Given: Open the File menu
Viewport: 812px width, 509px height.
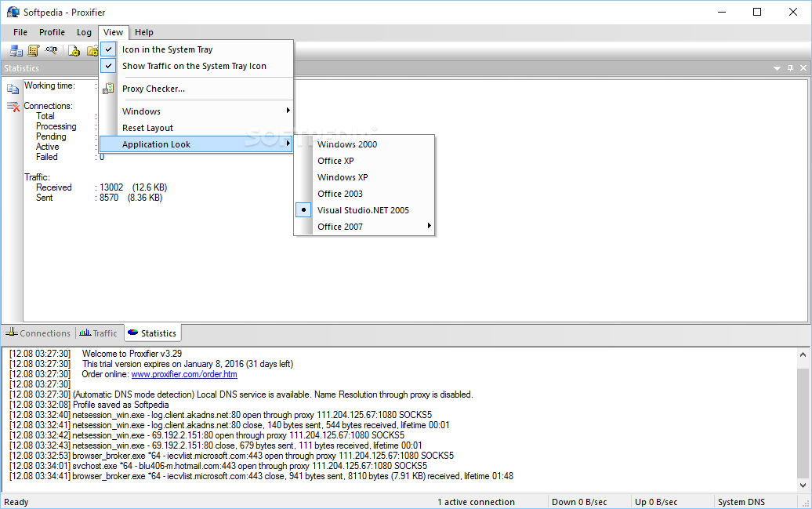Looking at the screenshot, I should 20,32.
